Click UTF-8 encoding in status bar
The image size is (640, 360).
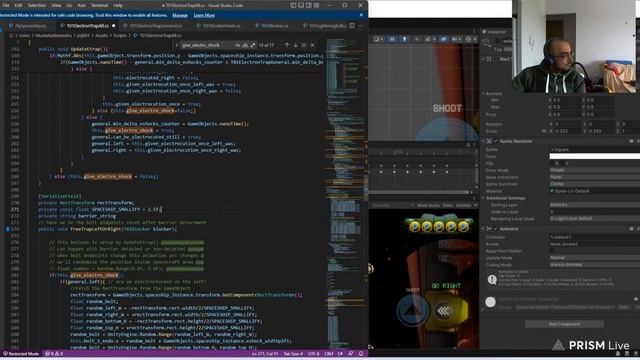point(313,354)
